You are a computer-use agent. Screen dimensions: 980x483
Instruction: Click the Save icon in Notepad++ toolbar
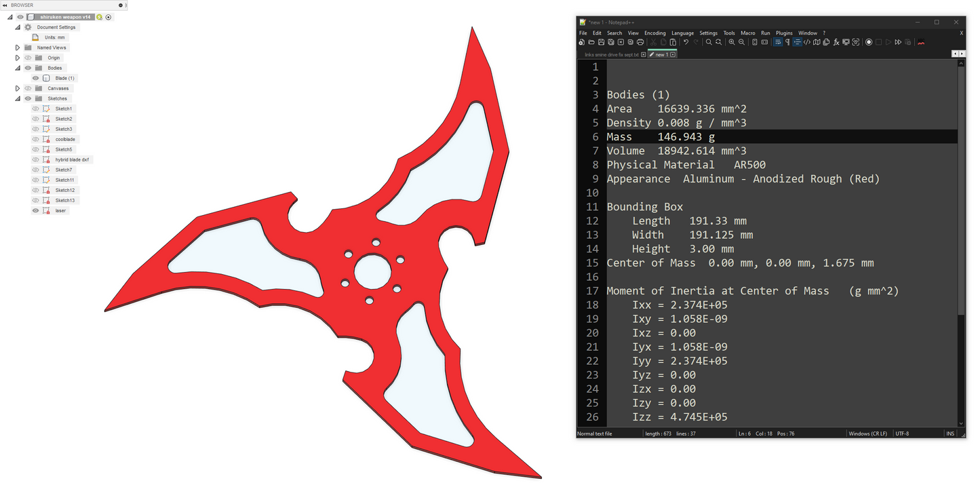tap(601, 42)
